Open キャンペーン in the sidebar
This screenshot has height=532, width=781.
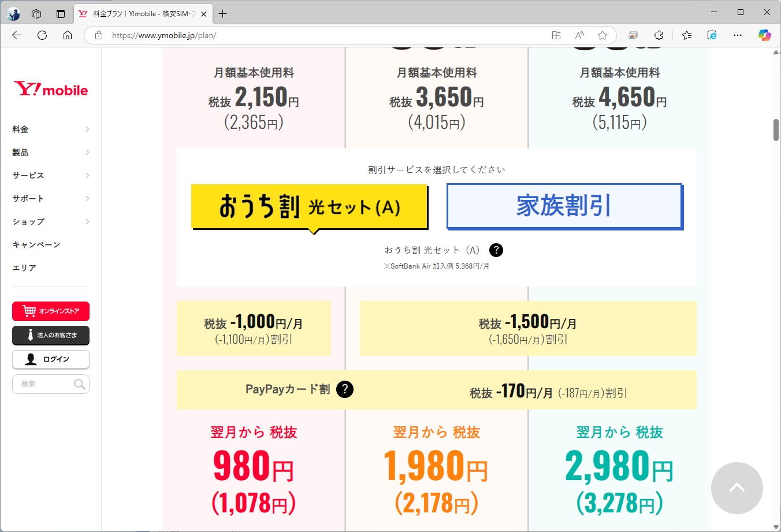point(36,245)
